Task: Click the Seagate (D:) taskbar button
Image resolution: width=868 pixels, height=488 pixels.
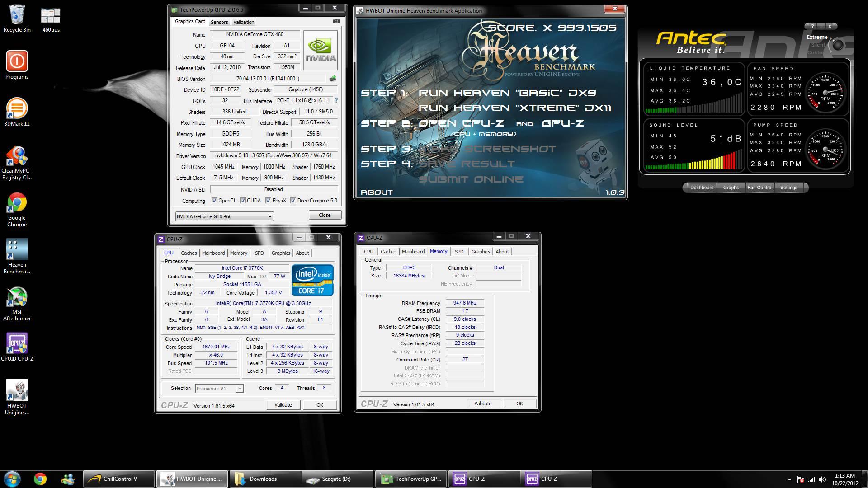Action: 337,479
